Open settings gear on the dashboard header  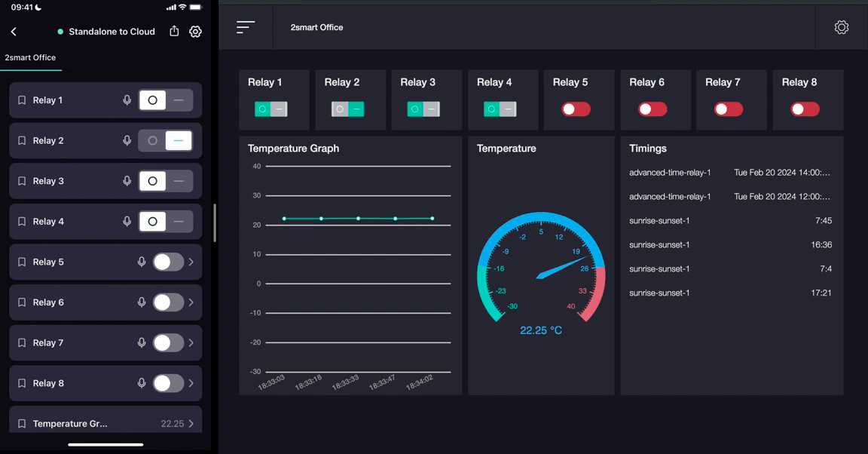(842, 26)
